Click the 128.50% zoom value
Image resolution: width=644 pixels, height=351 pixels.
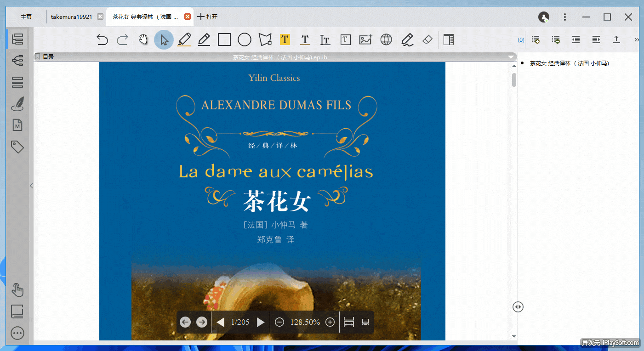305,322
